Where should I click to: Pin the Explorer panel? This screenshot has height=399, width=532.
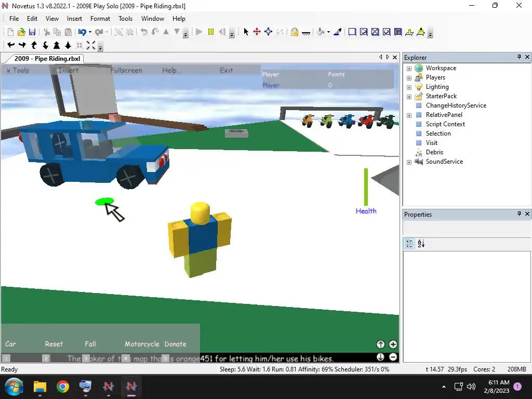click(519, 57)
